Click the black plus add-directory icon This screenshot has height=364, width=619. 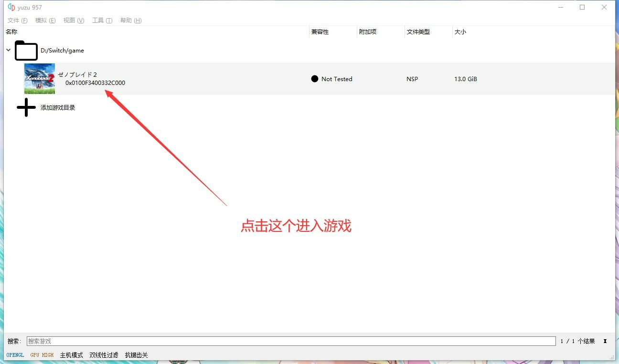tap(26, 107)
